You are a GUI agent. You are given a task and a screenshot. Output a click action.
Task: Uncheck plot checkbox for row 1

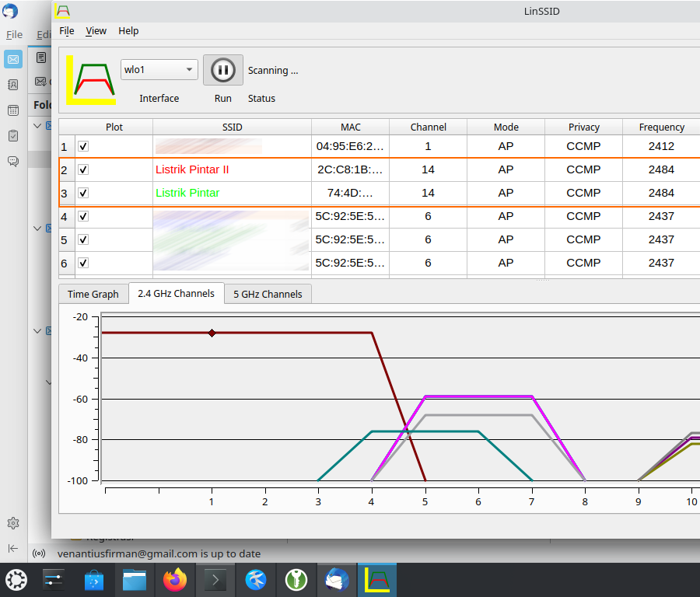click(x=83, y=146)
